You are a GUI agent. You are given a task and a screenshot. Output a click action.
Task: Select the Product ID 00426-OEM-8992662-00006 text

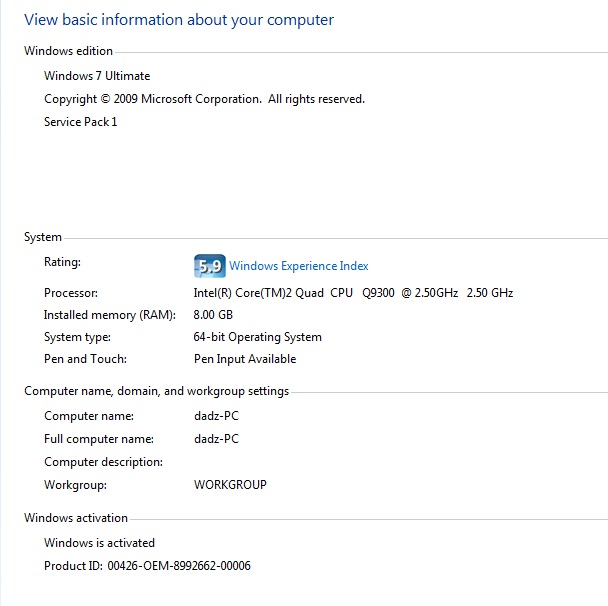tap(147, 566)
